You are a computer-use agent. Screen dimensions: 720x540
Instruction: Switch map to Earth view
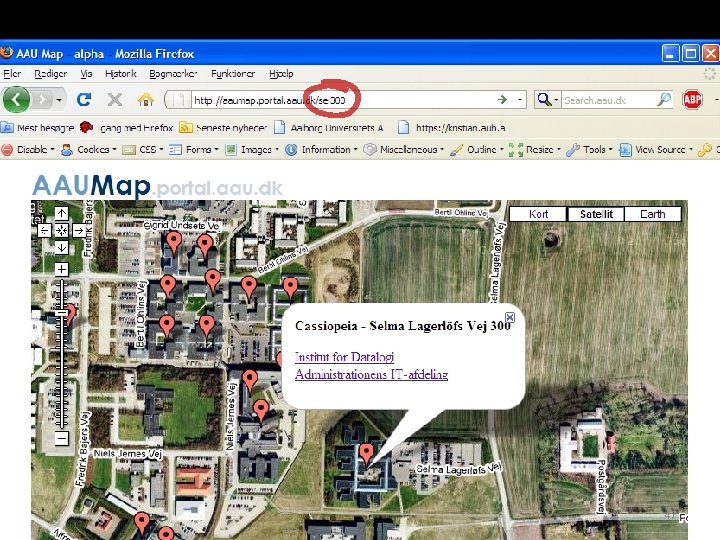coord(652,214)
